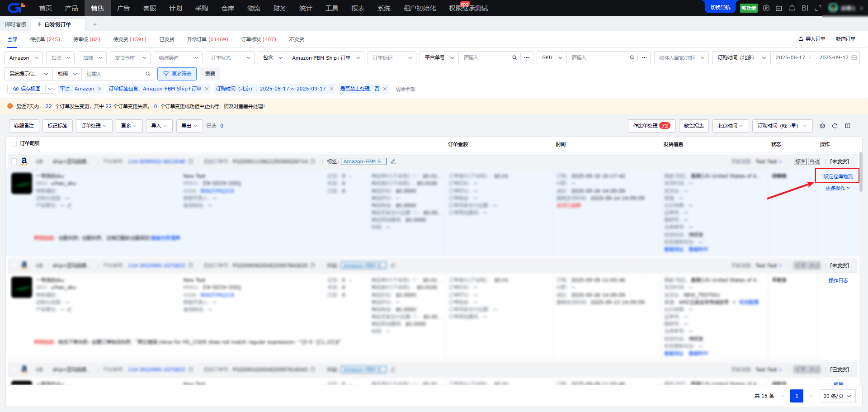The height and width of the screenshot is (412, 868).
Task: Click 清除全部 to clear filters
Action: (406, 89)
